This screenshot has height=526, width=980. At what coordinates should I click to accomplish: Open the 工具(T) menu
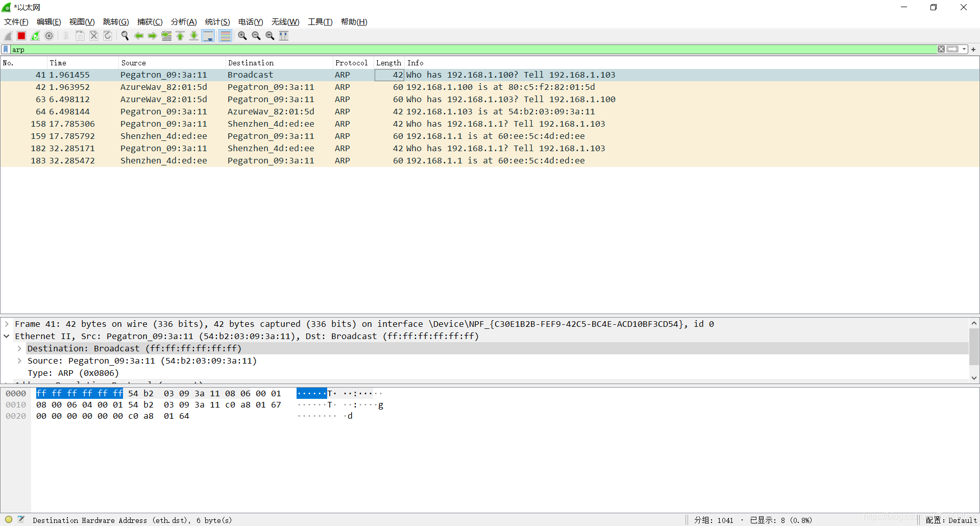point(320,22)
